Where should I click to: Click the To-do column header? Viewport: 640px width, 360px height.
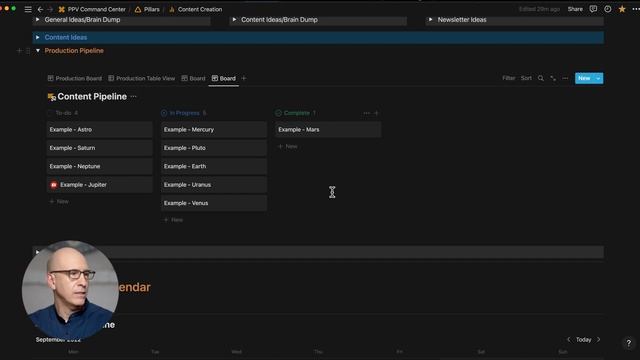pos(63,113)
